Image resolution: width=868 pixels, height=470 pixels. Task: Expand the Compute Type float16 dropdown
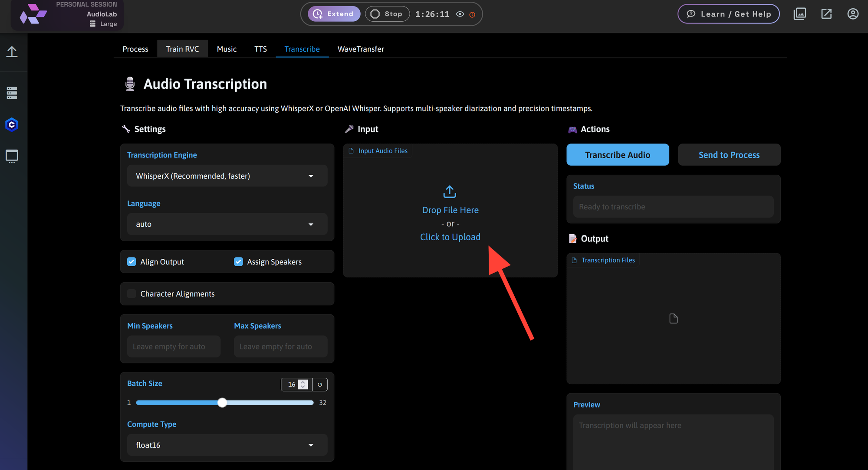click(x=227, y=445)
